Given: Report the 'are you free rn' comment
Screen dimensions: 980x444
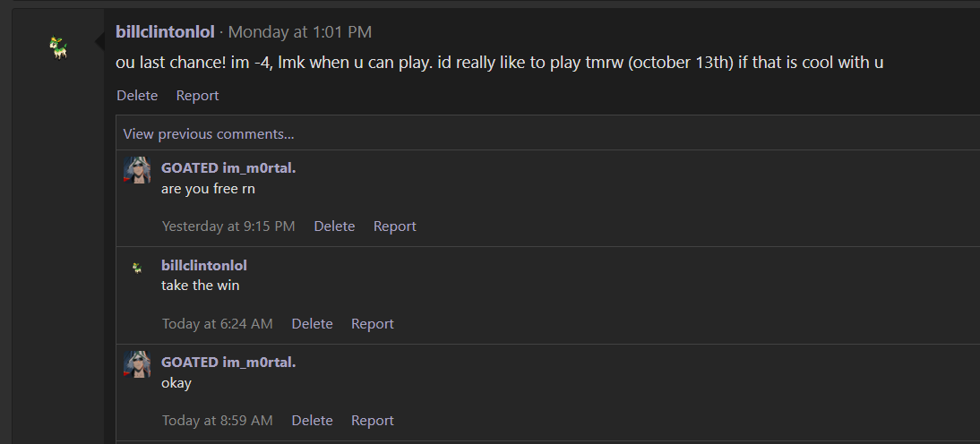Looking at the screenshot, I should point(394,226).
